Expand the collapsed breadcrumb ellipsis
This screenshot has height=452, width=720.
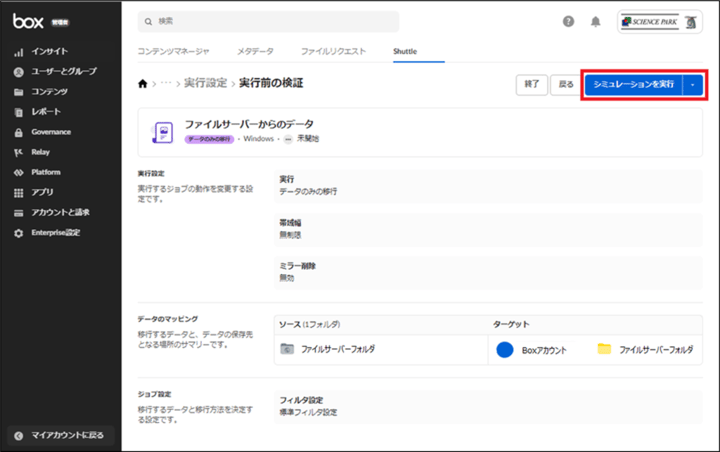click(x=166, y=83)
